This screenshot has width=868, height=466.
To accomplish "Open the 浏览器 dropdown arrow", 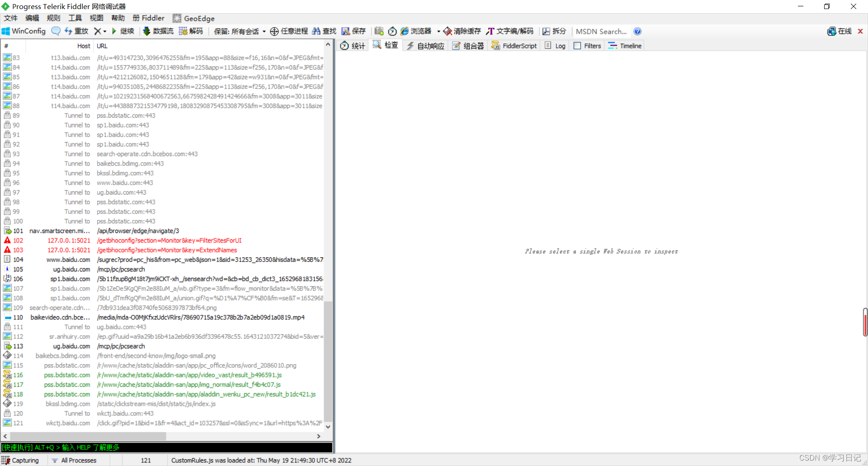I will coord(439,31).
